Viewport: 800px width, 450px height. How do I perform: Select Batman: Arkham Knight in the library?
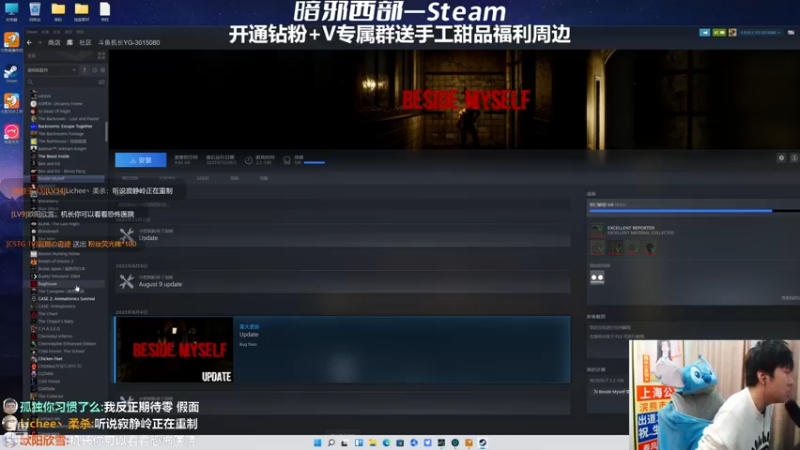tap(62, 148)
